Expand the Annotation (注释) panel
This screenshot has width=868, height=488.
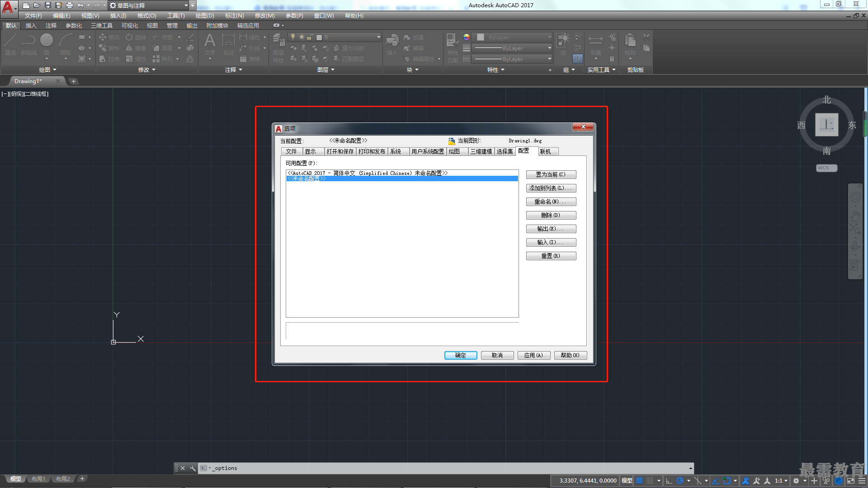click(233, 70)
